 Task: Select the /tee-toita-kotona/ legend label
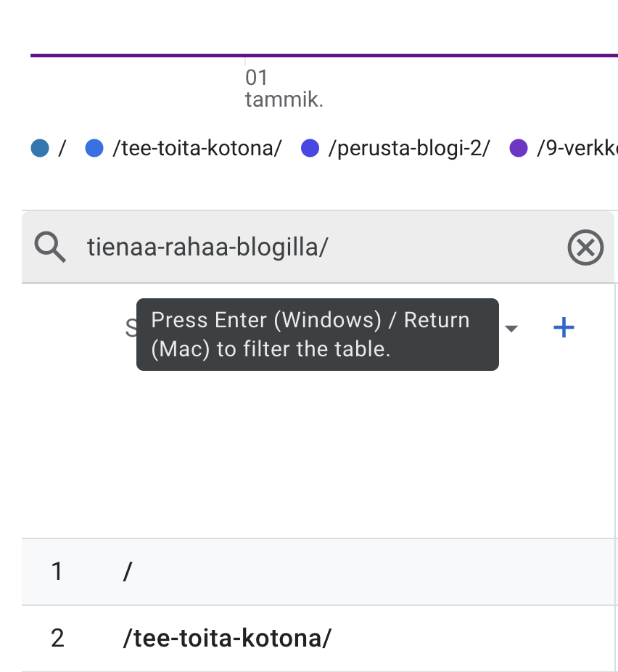pyautogui.click(x=197, y=149)
